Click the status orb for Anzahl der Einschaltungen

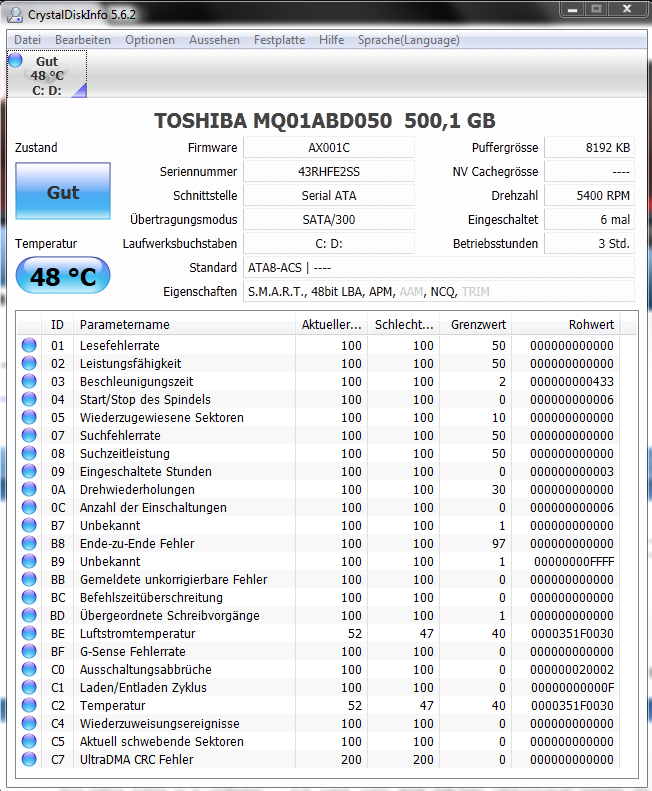point(29,507)
